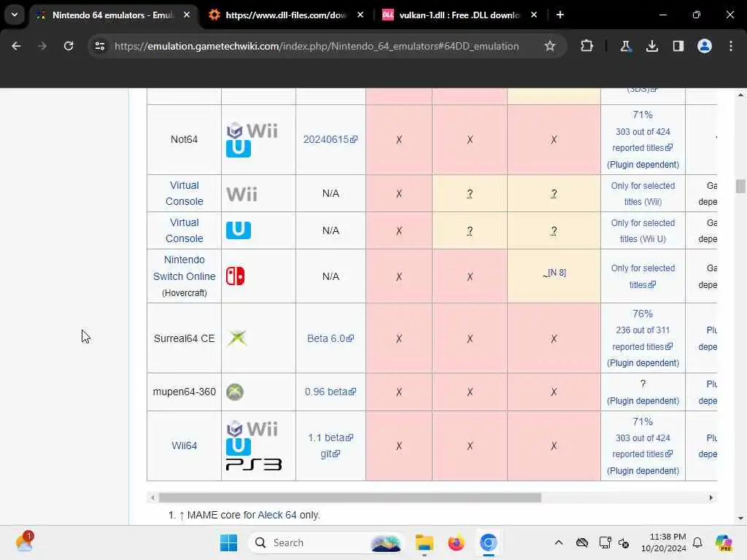Open the Virtual Console Wii U link
This screenshot has width=747, height=560.
point(185,230)
